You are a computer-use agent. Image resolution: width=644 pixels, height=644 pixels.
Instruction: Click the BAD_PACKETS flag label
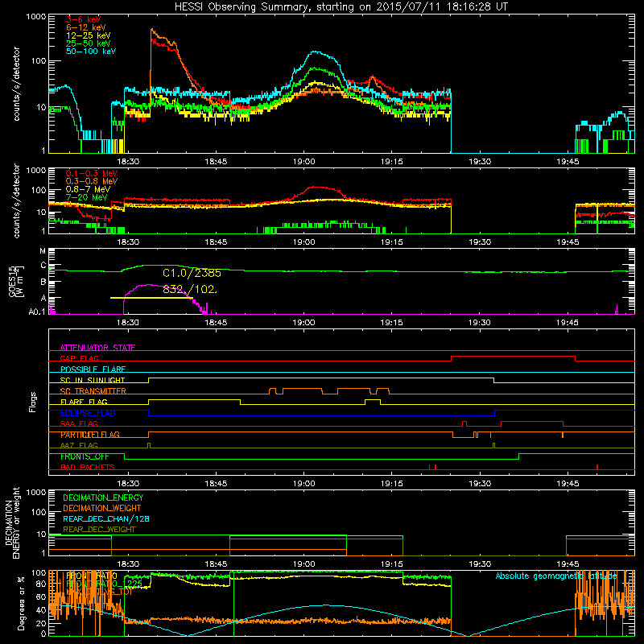pyautogui.click(x=88, y=467)
